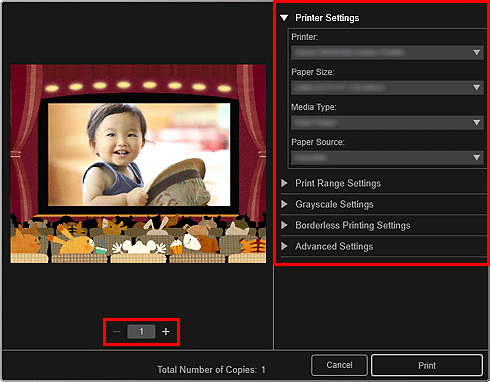Viewport: 490px width, 382px height.
Task: Expand Advanced Settings section
Action: coord(284,246)
